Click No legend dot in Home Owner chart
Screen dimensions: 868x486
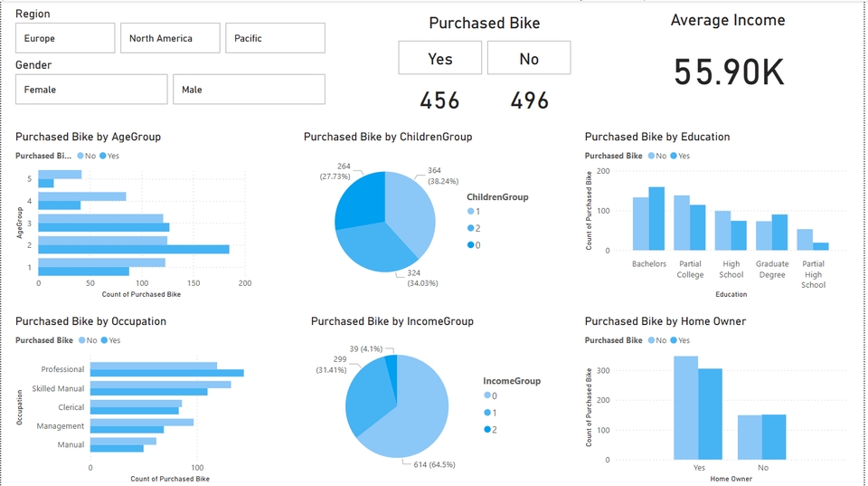pyautogui.click(x=650, y=341)
